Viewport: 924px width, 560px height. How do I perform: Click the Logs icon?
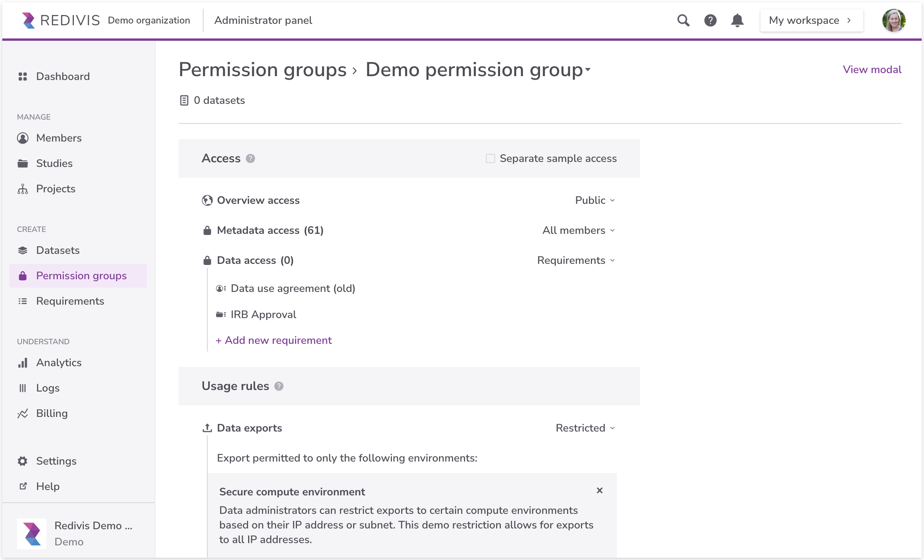click(x=23, y=388)
